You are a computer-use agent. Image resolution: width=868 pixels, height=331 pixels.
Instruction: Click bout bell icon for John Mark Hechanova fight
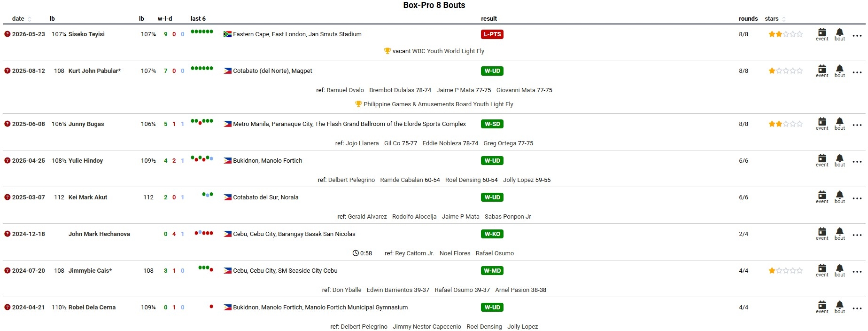(840, 234)
